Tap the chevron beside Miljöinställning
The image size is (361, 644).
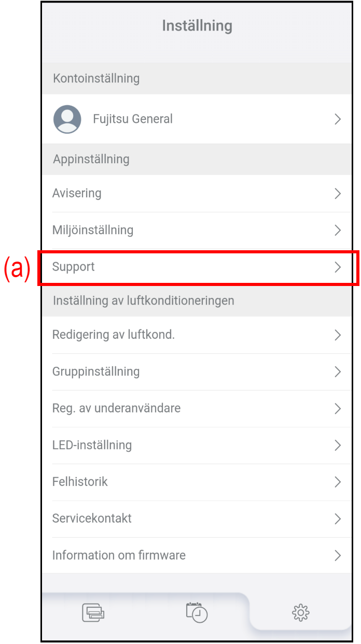338,230
